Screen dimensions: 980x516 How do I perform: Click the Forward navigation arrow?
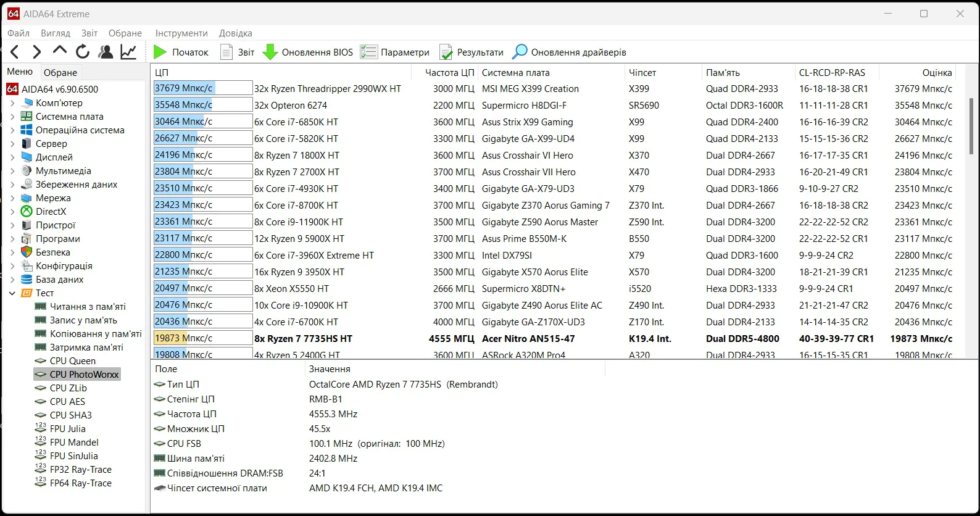coord(37,52)
